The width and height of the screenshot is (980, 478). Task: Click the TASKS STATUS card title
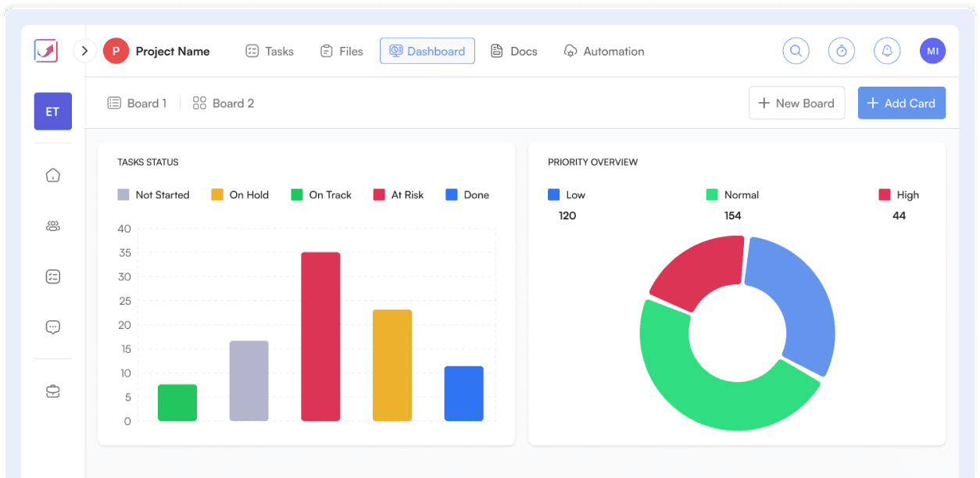148,162
